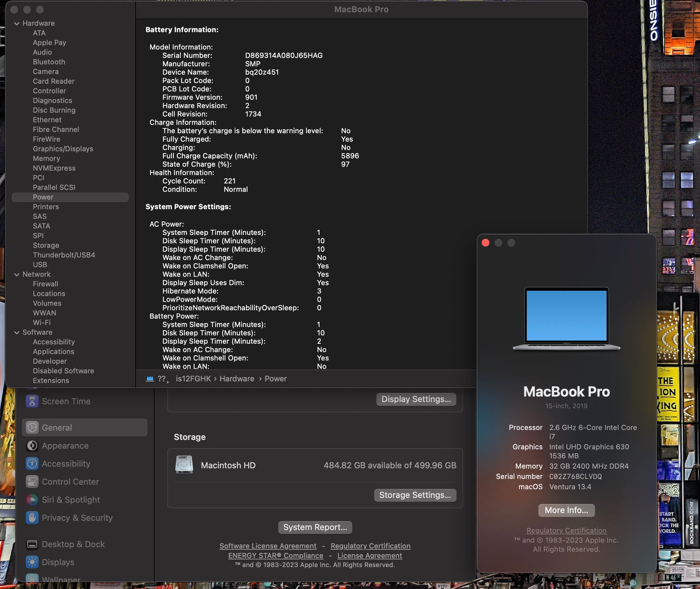Viewport: 700px width, 589px height.
Task: Collapse the Hardware section in sidebar
Action: pos(17,23)
